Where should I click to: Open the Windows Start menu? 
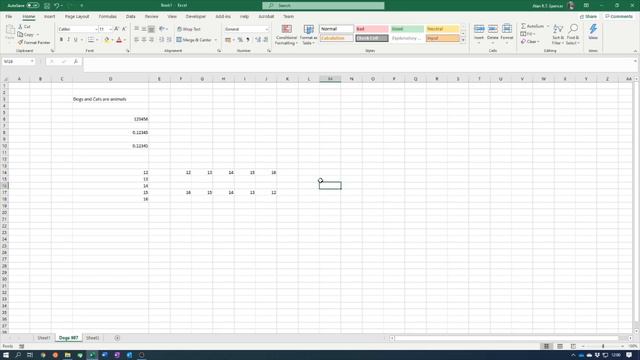pyautogui.click(x=6, y=355)
